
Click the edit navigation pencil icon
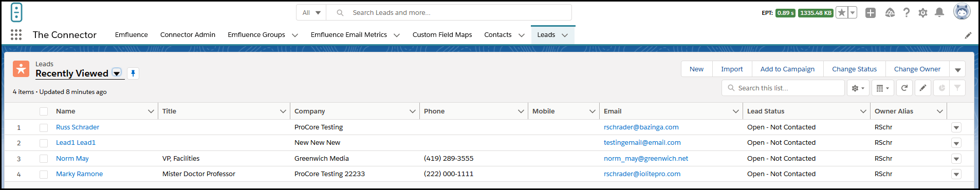click(x=968, y=35)
